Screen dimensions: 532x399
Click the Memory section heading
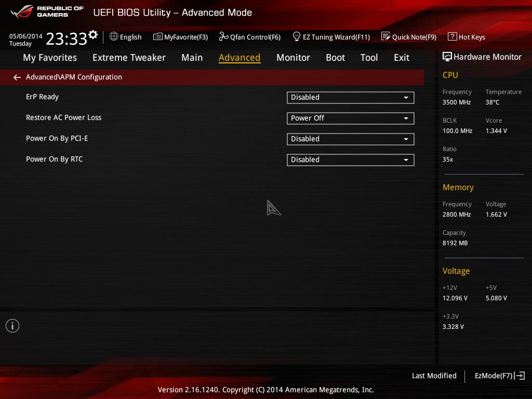(458, 187)
